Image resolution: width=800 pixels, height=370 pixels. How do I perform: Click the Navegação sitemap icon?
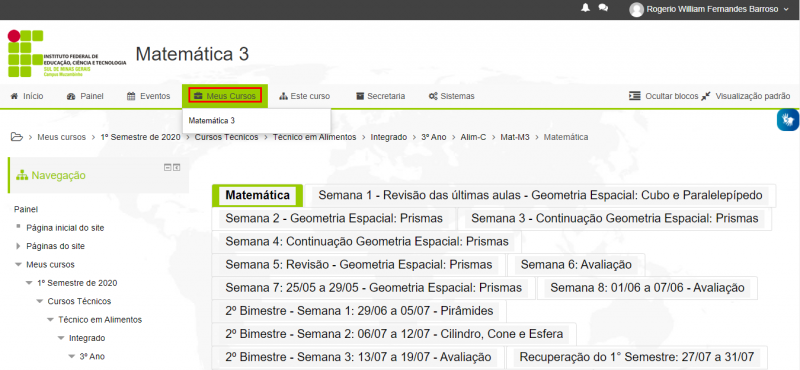point(22,176)
